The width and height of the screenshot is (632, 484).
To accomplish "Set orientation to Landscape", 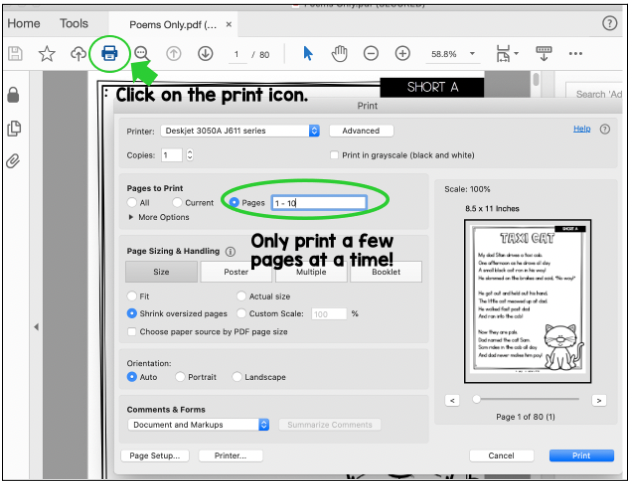I will click(x=237, y=377).
